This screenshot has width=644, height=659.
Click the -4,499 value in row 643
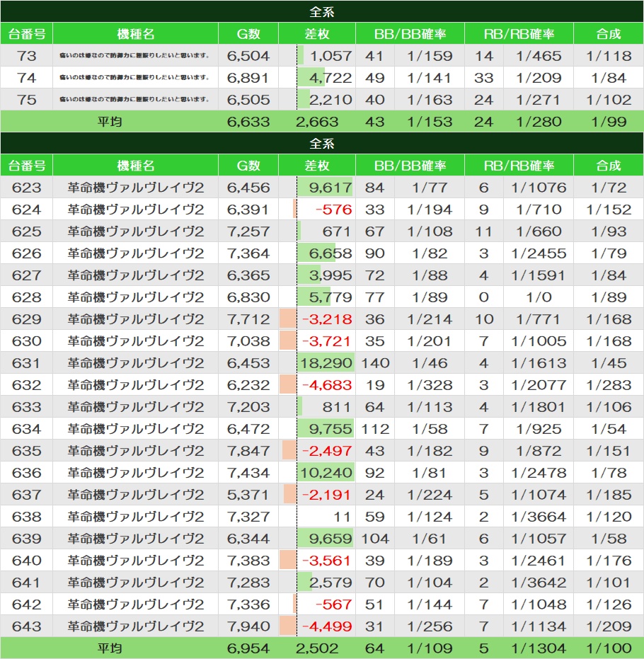coord(327,626)
